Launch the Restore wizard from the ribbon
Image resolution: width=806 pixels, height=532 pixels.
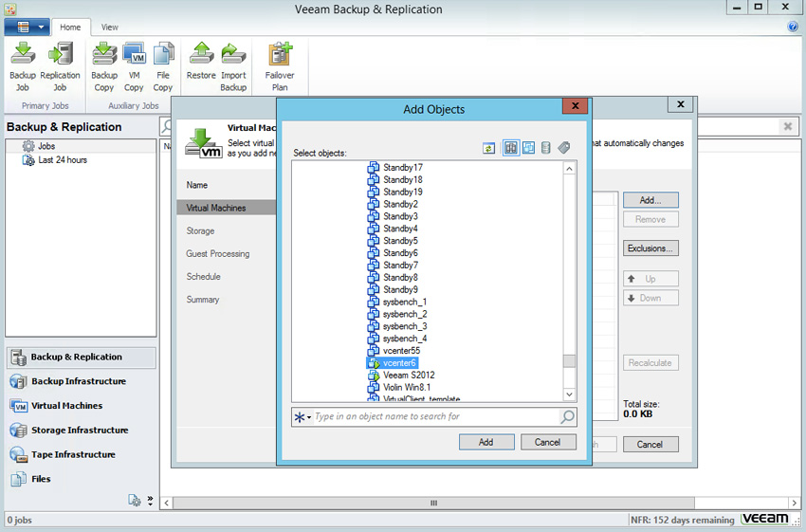pyautogui.click(x=201, y=62)
